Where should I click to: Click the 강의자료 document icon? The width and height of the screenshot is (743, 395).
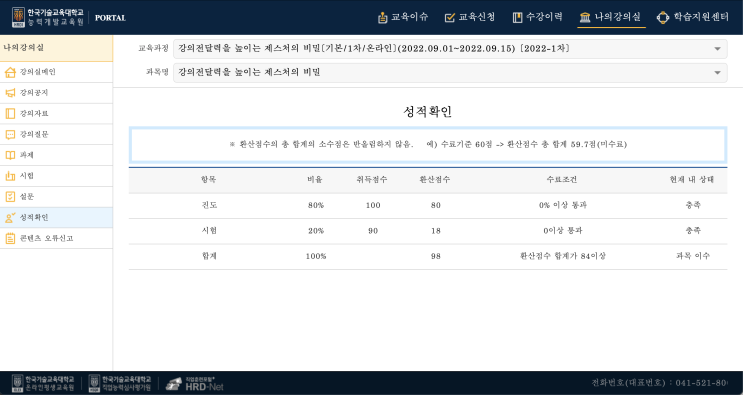click(x=10, y=114)
